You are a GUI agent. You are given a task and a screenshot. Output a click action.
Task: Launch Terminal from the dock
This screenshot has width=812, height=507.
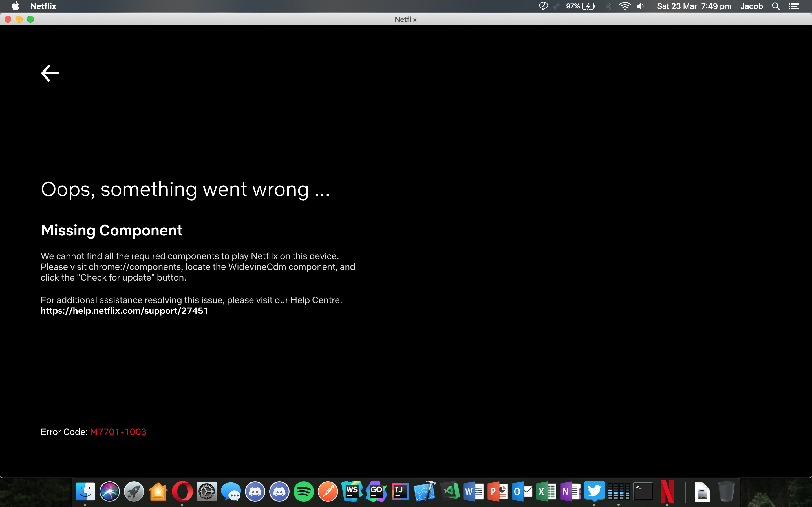(x=643, y=492)
